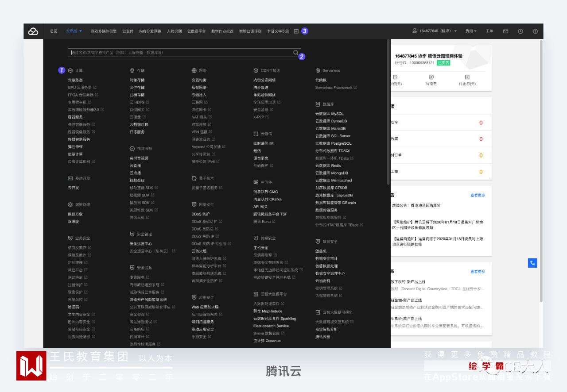Open the mail messages icon
The width and height of the screenshot is (567, 392).
505,31
